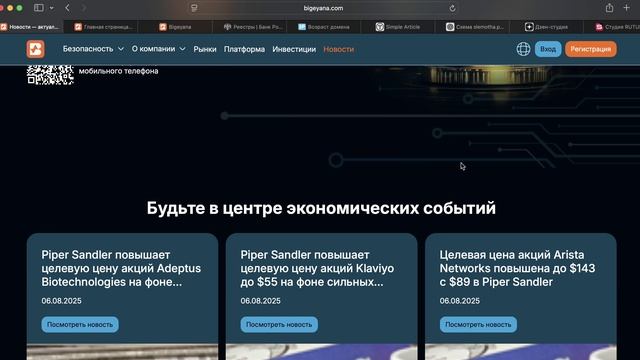Click the bigeyana.com address field
Screen dimensions: 640x360
tap(323, 8)
